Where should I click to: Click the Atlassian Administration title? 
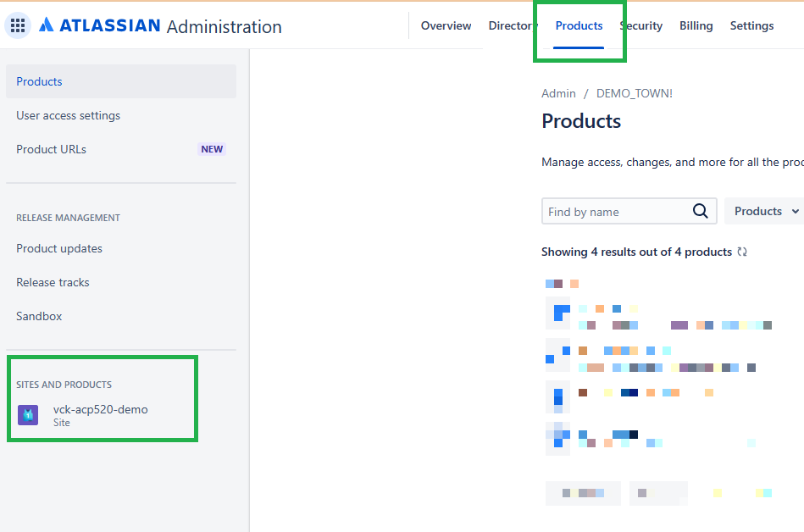(160, 25)
